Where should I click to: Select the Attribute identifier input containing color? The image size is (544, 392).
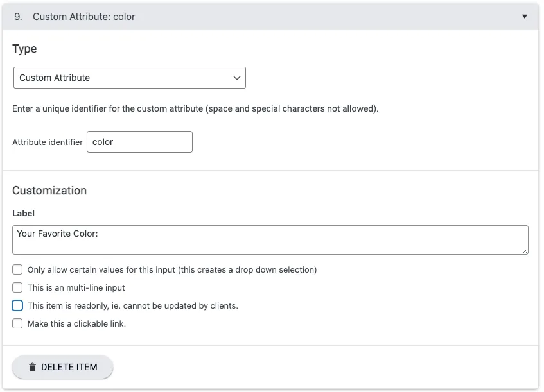tap(139, 142)
